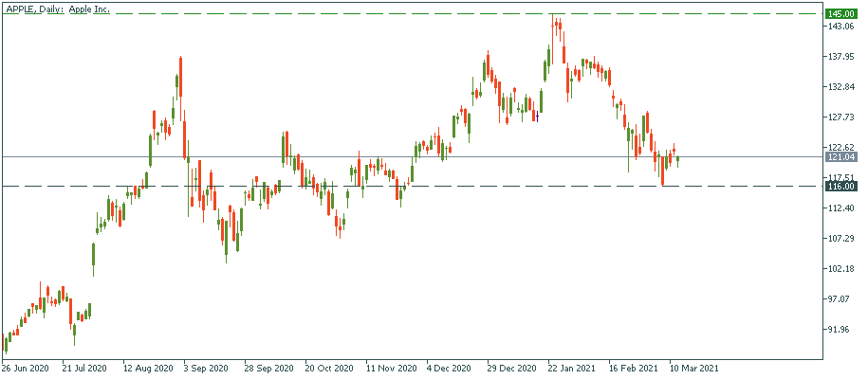Click the 4 Dec 2020 date label
The height and width of the screenshot is (379, 868).
(450, 367)
